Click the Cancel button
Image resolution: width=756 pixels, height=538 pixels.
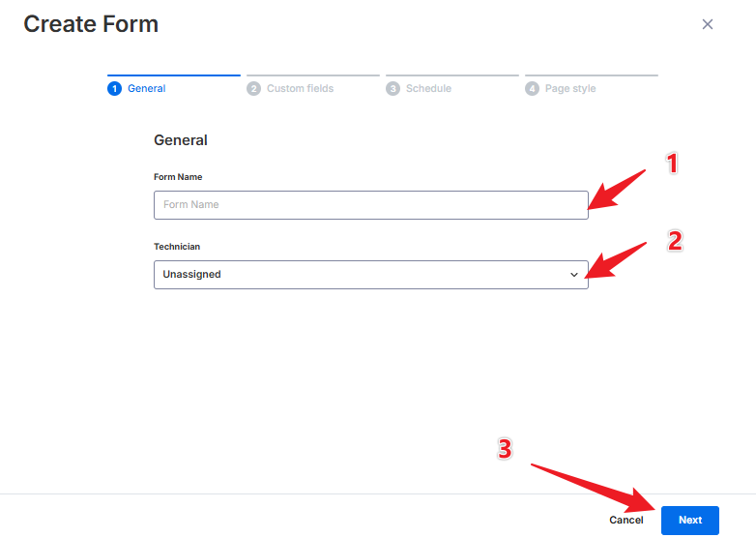[625, 521]
